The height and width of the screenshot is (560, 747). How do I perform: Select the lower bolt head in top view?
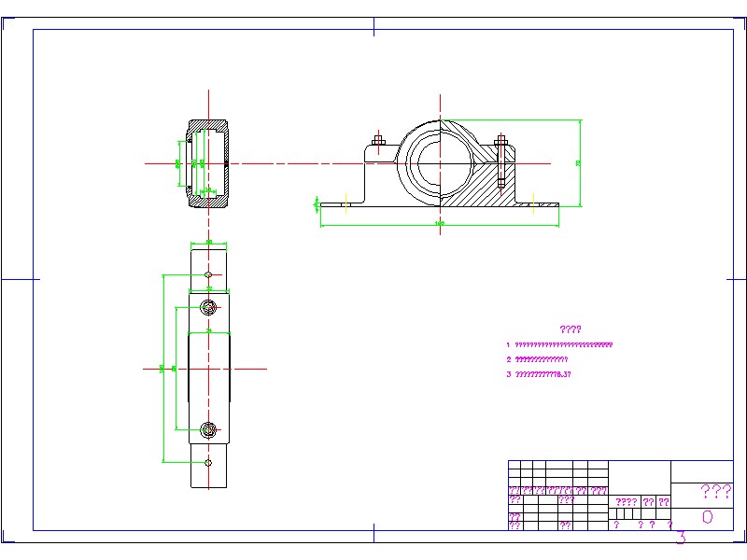[x=208, y=430]
